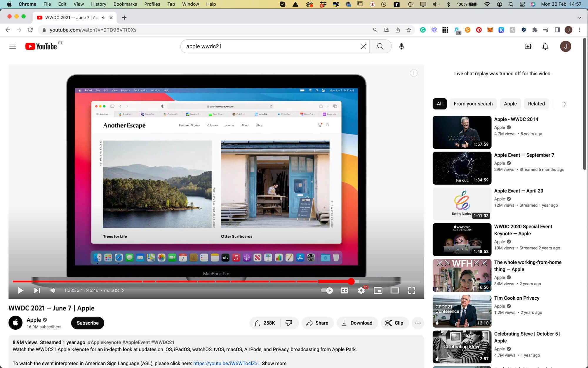Select the All filter chip
Screen dimensions: 588x368
click(x=440, y=104)
